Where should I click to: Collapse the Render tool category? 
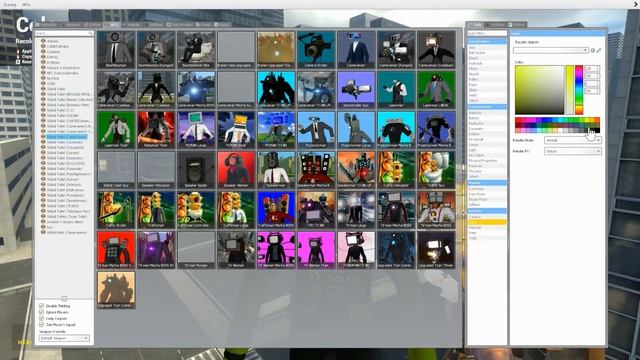pyautogui.click(x=487, y=211)
